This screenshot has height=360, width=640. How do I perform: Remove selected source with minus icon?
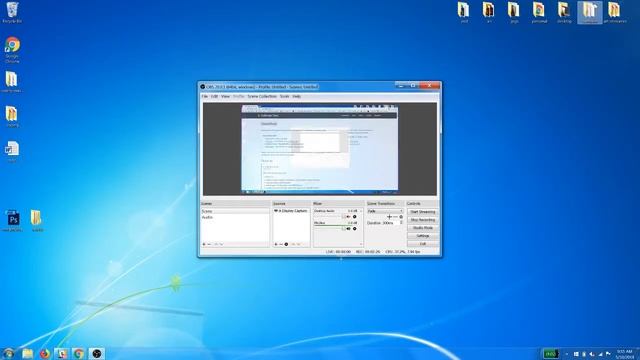tap(281, 244)
